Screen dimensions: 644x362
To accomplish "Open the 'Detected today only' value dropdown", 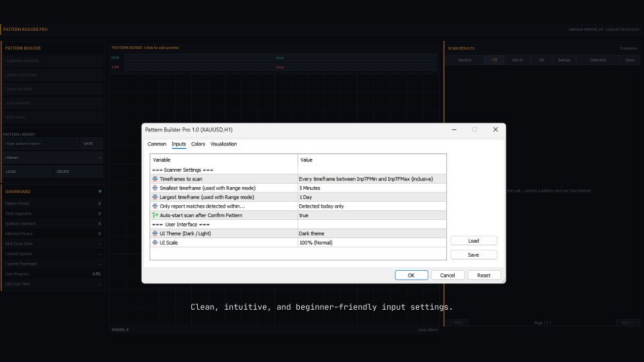I will pos(372,206).
